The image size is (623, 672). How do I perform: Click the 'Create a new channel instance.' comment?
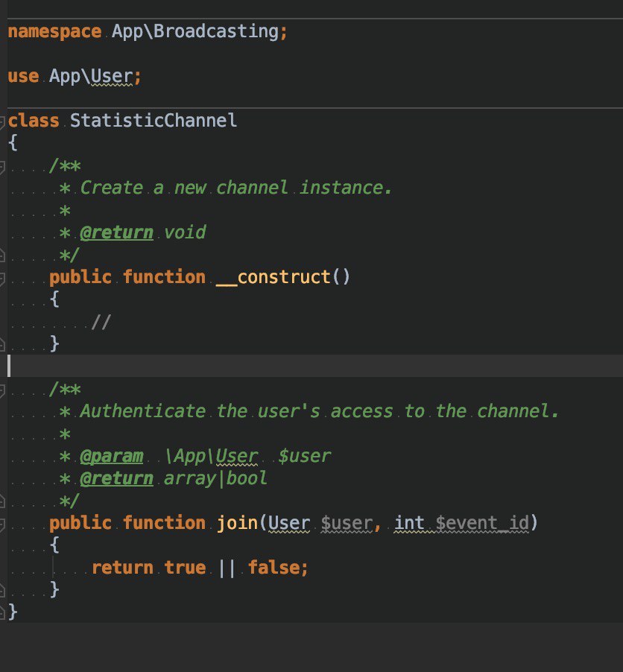(235, 188)
